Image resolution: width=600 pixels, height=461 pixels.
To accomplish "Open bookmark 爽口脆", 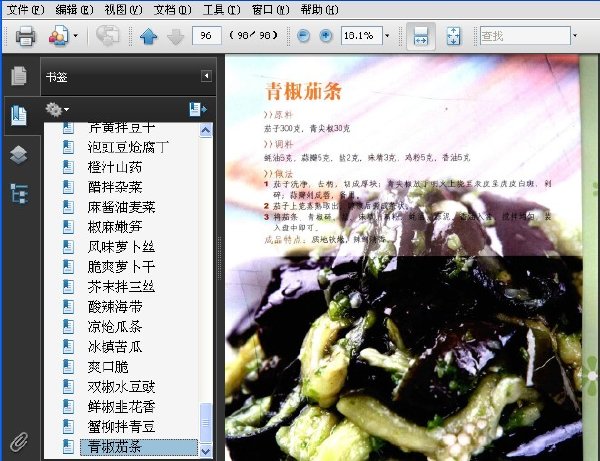I will point(108,367).
